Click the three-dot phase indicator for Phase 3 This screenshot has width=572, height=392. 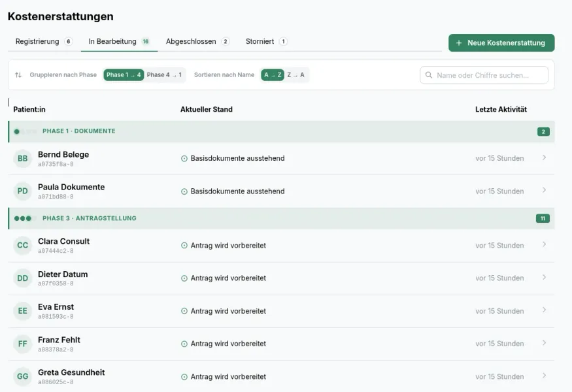point(23,218)
